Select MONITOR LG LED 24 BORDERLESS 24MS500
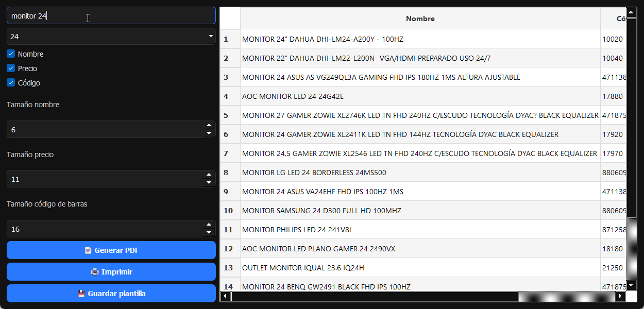This screenshot has height=309, width=644. (420, 173)
